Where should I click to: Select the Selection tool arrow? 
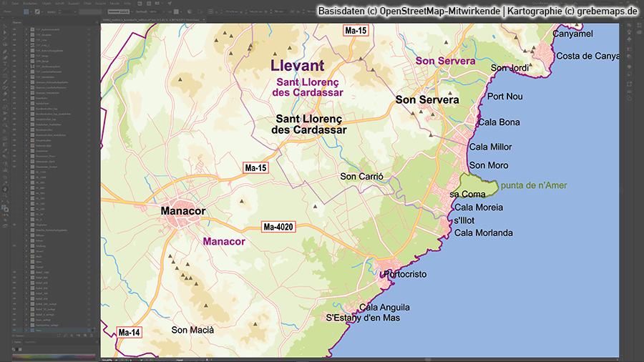click(x=5, y=26)
